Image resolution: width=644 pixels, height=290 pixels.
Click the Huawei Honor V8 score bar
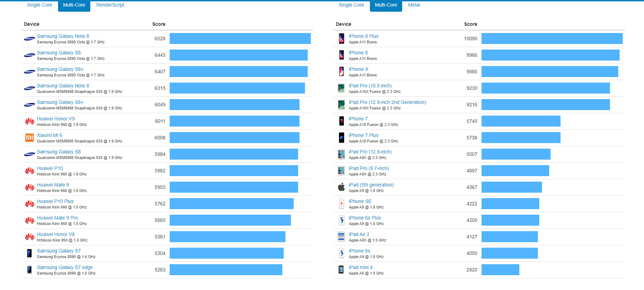pos(227,237)
